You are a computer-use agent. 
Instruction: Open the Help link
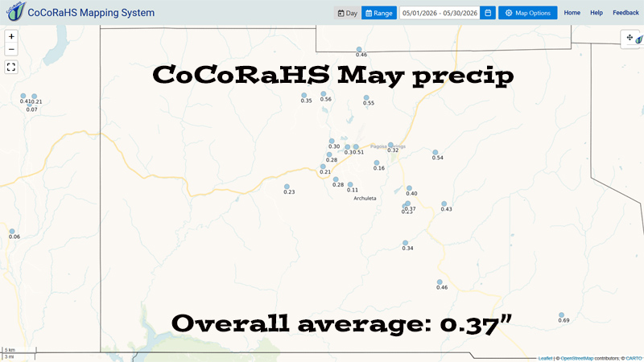[x=597, y=13]
